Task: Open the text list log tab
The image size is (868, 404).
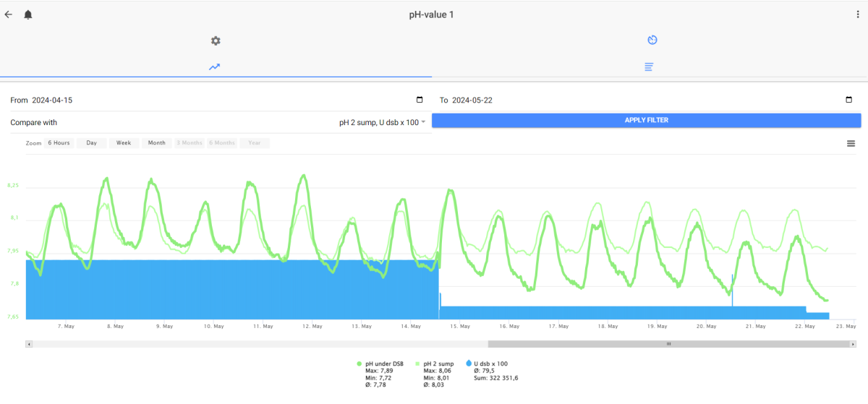Action: click(649, 66)
